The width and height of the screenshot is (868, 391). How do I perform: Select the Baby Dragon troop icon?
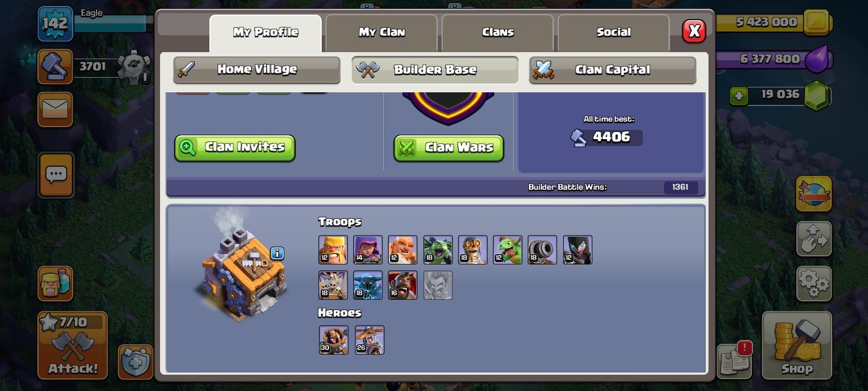coord(507,250)
